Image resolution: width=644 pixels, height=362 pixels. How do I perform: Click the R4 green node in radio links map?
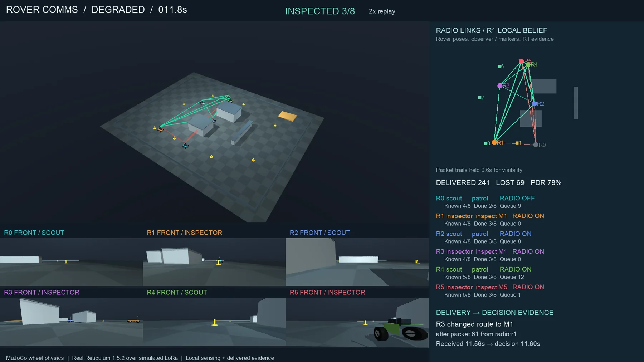(528, 64)
